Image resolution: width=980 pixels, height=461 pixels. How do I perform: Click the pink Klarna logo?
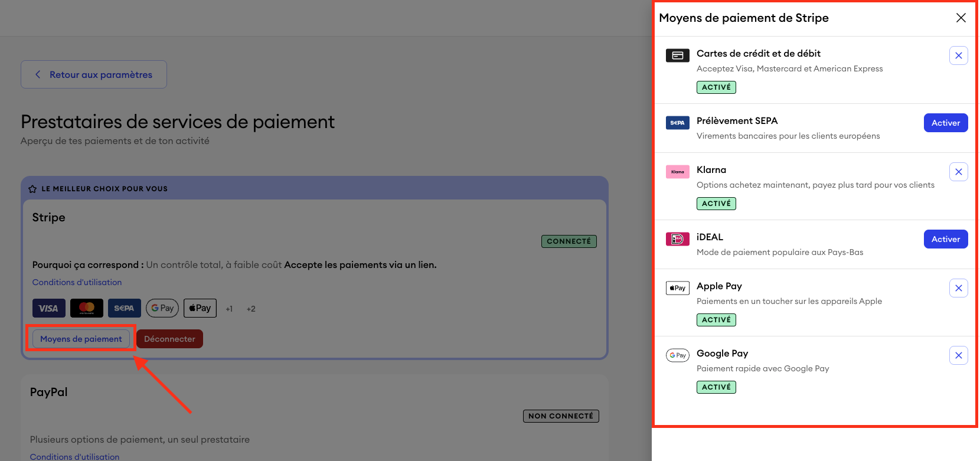pyautogui.click(x=678, y=172)
